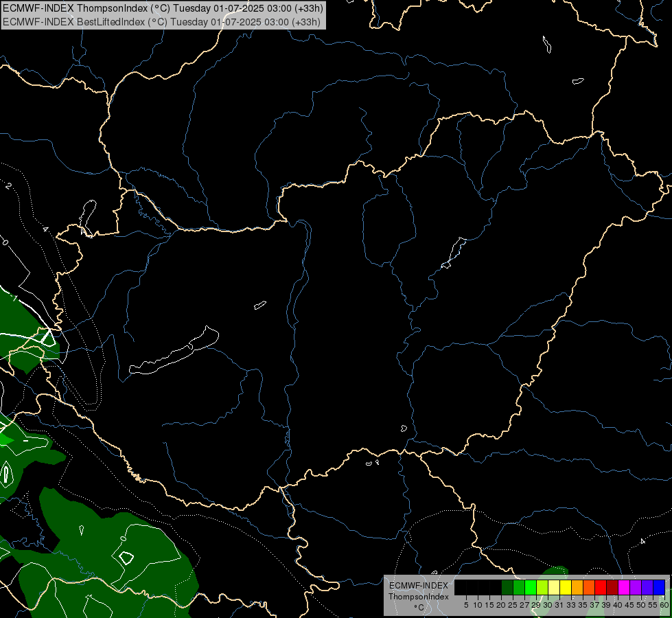
Task: Click the legend tick value '35'
Action: point(583,605)
